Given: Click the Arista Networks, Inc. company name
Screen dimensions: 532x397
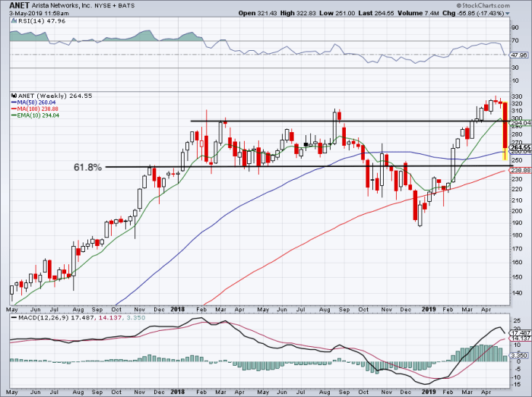Looking at the screenshot, I should [60, 6].
